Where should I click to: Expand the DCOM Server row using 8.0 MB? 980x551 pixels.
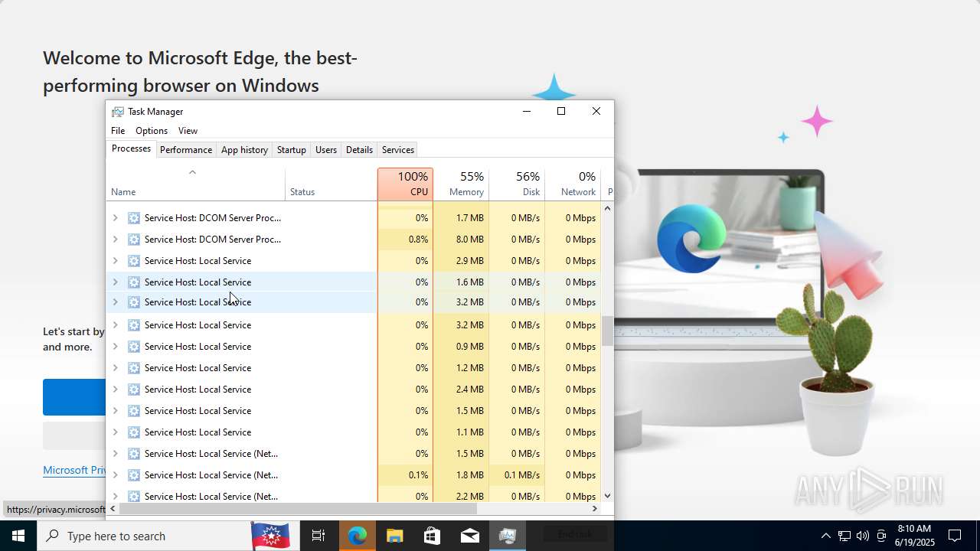116,240
